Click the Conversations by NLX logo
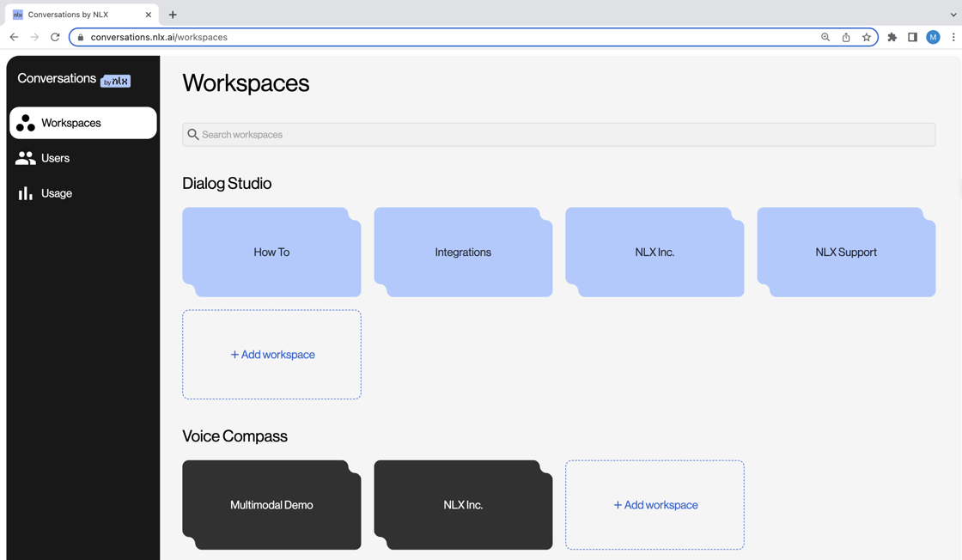Viewport: 962px width, 560px height. [x=74, y=79]
